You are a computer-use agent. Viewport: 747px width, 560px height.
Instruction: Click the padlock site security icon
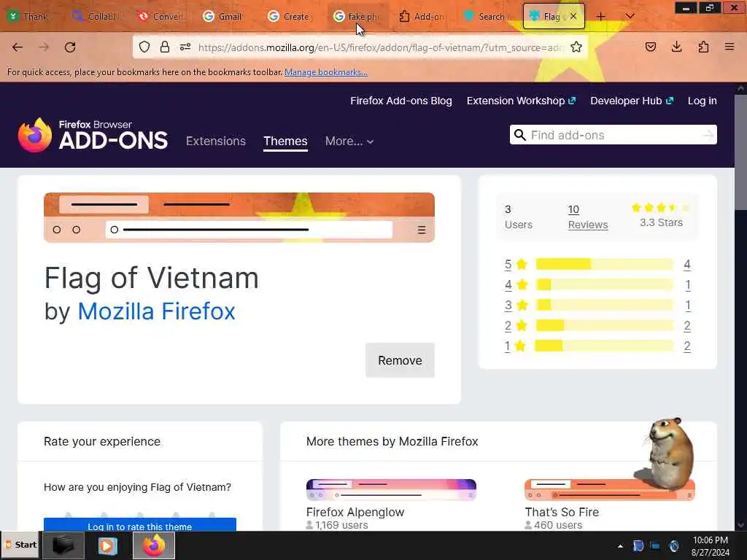pos(165,47)
